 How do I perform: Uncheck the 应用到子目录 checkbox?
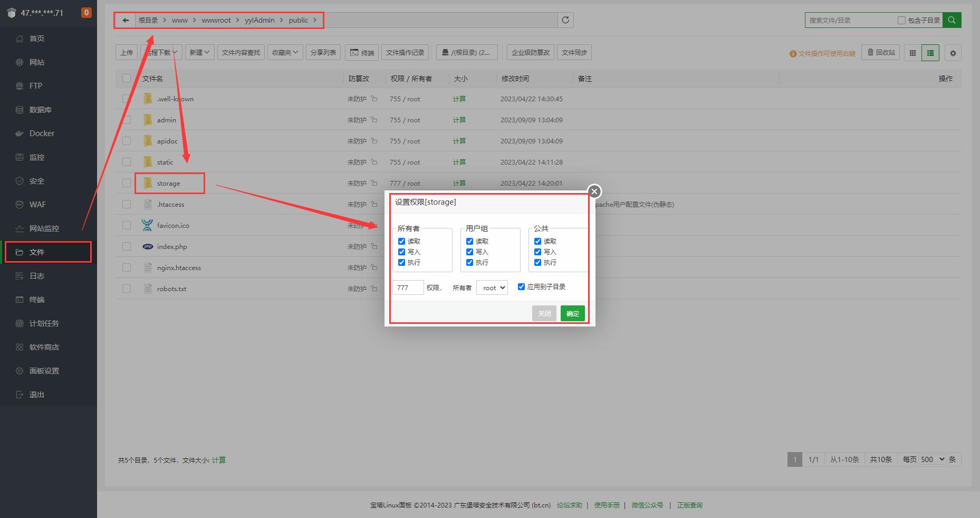521,286
